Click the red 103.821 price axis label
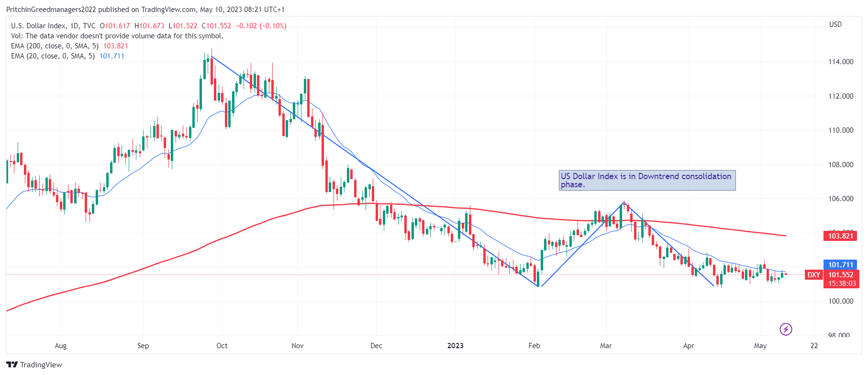The image size is (868, 375). tap(841, 236)
